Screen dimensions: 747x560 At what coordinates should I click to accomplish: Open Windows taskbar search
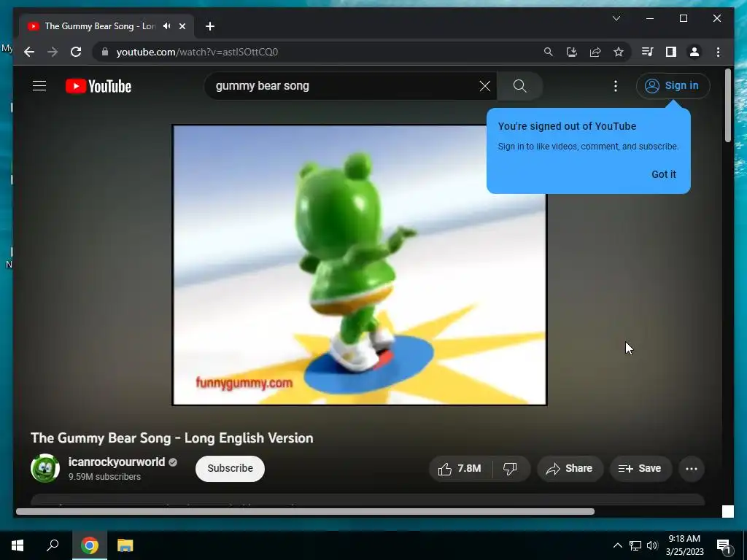(x=53, y=545)
